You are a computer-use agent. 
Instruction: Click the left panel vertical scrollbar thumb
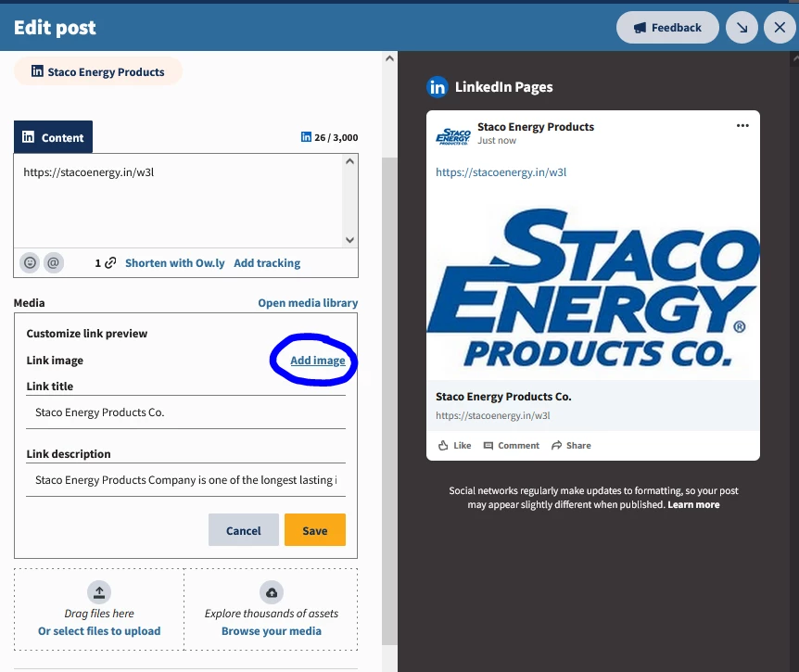(390, 400)
